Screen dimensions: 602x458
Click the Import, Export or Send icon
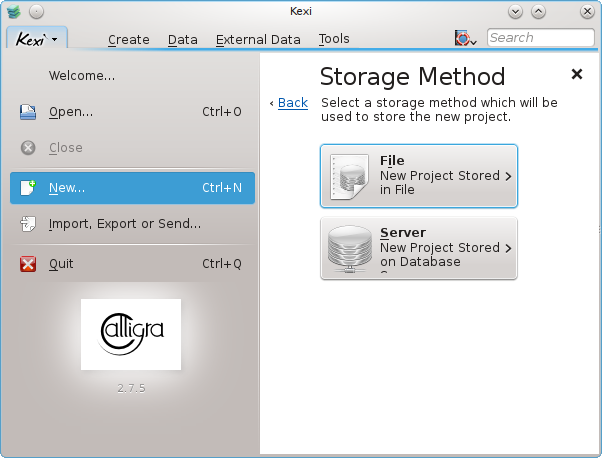click(29, 224)
